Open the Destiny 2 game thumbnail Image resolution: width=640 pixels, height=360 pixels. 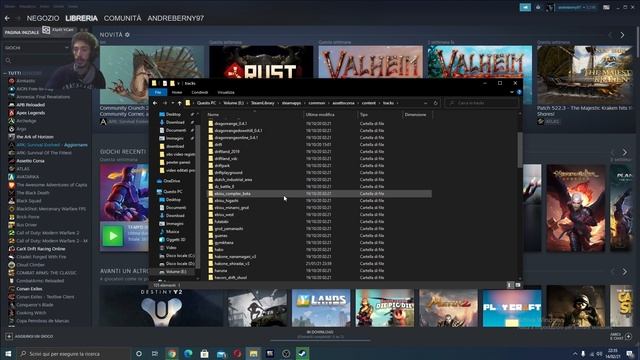pyautogui.click(x=161, y=306)
